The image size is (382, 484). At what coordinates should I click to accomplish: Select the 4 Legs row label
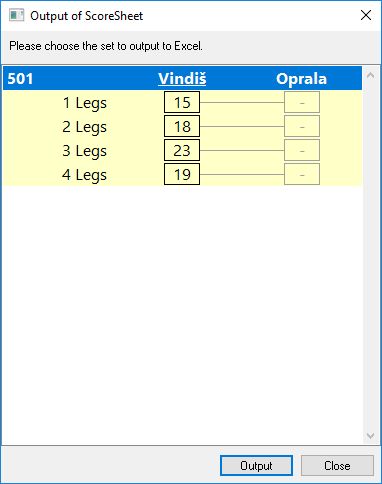pos(85,175)
